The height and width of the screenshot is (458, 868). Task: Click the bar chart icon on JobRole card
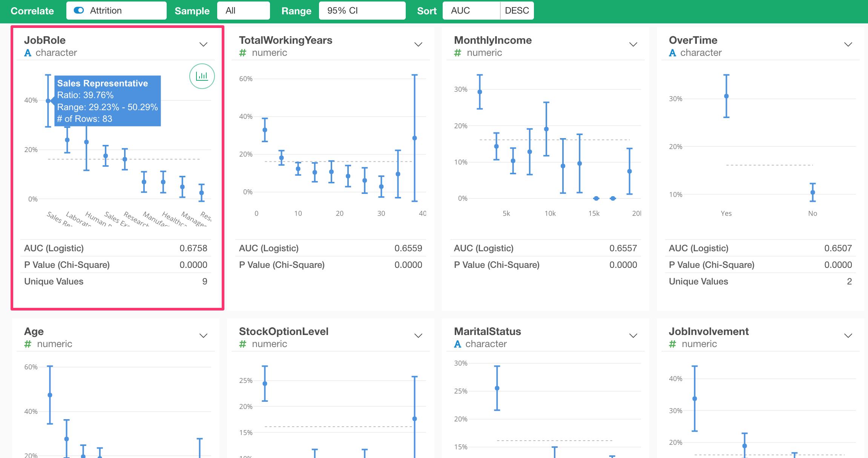202,76
